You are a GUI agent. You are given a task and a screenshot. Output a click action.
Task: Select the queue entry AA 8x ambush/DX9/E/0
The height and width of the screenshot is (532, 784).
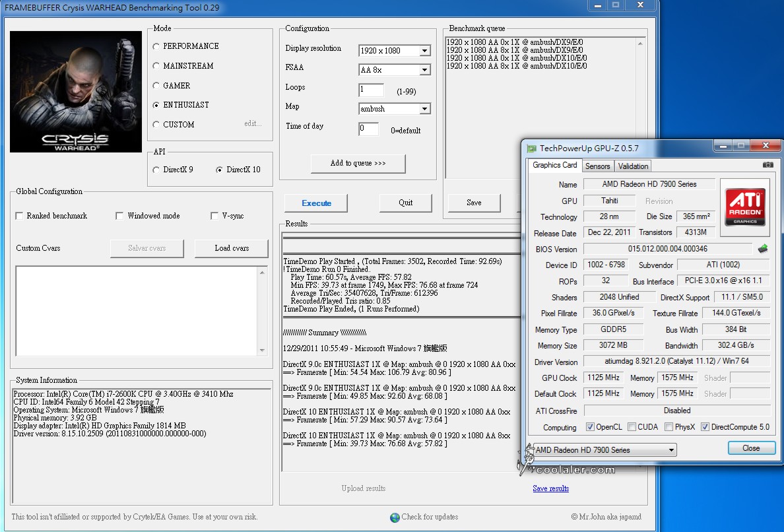tap(515, 50)
